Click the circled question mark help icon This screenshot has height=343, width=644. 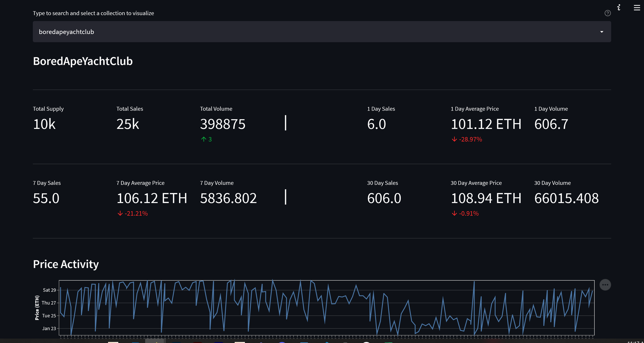(608, 13)
